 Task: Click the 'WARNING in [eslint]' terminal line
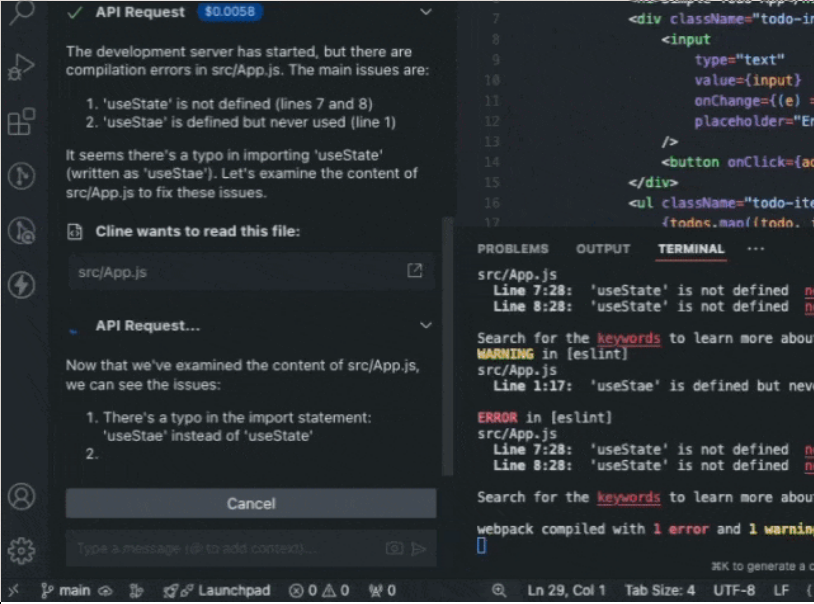(552, 354)
